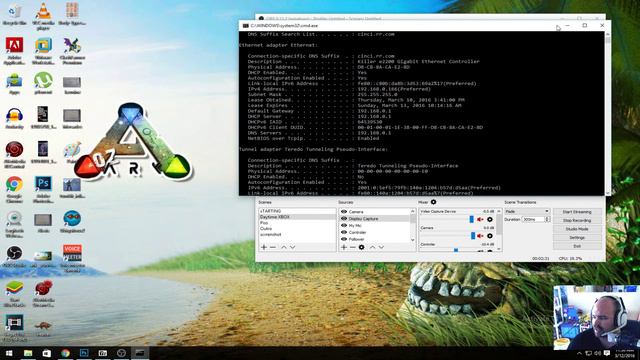Remove the selected source with the minus icon
Image resolution: width=640 pixels, height=360 pixels.
[x=353, y=247]
